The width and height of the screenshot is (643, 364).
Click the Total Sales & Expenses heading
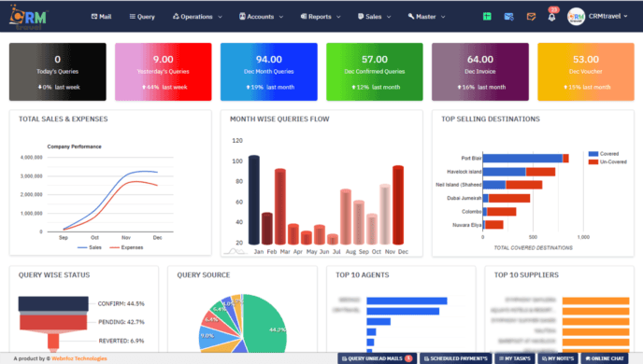tap(64, 119)
